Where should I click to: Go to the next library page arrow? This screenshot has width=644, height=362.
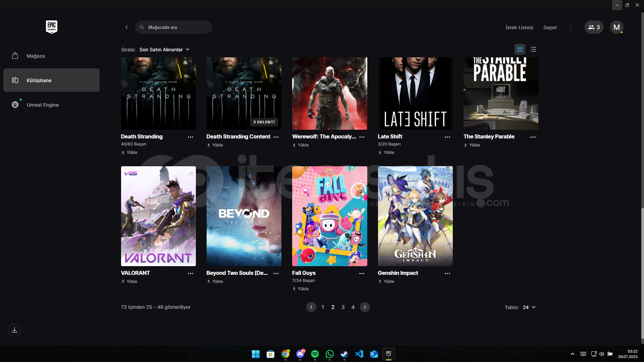pyautogui.click(x=365, y=307)
